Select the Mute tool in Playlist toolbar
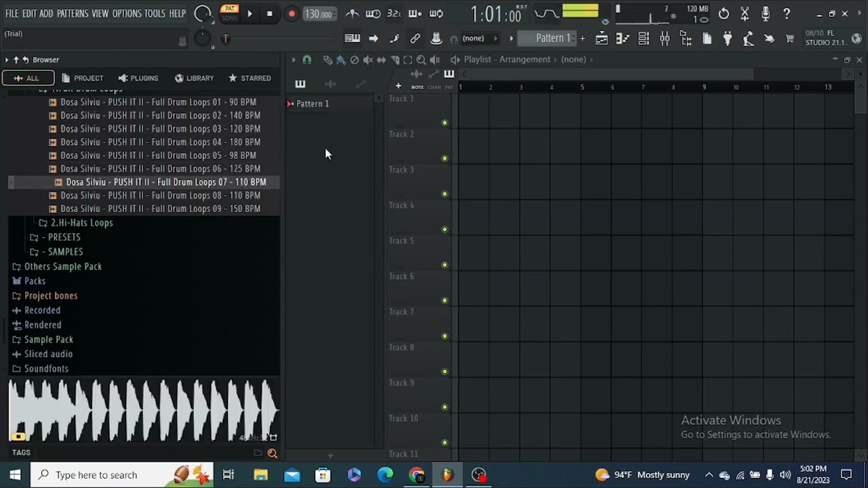This screenshot has width=868, height=488. [x=368, y=60]
